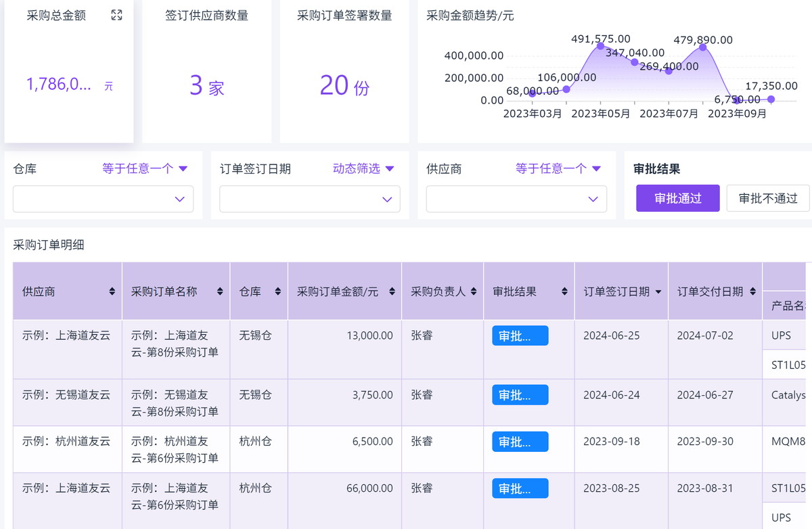Sort by 订单签订日期 descending arrow
Image resolution: width=812 pixels, height=529 pixels.
click(658, 292)
